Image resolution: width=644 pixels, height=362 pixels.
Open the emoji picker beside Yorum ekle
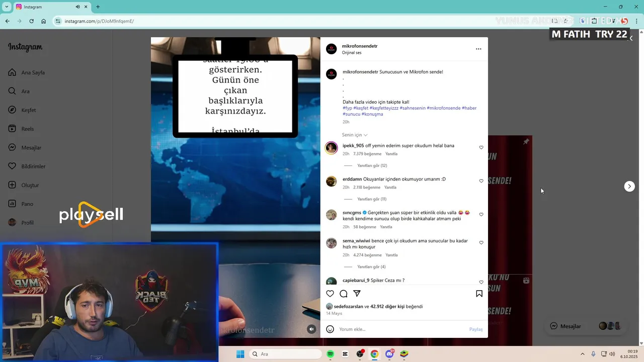coord(330,329)
